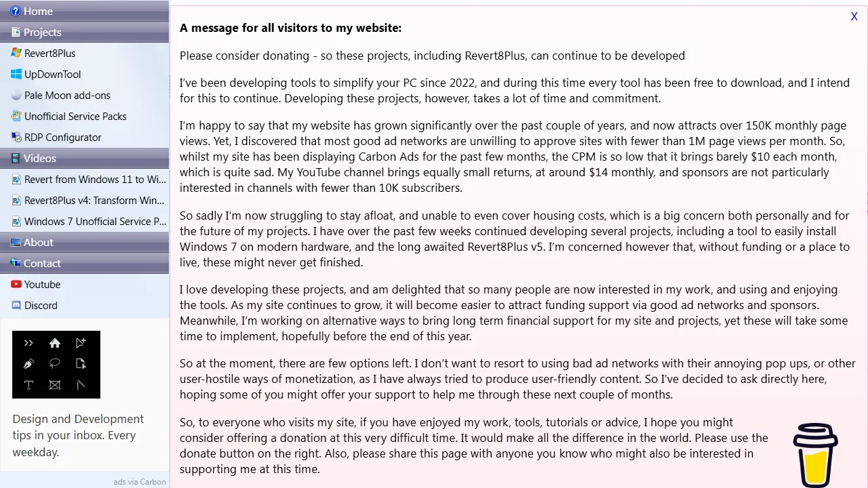Click the yellow donation cup icon
The height and width of the screenshot is (488, 868).
[x=815, y=455]
